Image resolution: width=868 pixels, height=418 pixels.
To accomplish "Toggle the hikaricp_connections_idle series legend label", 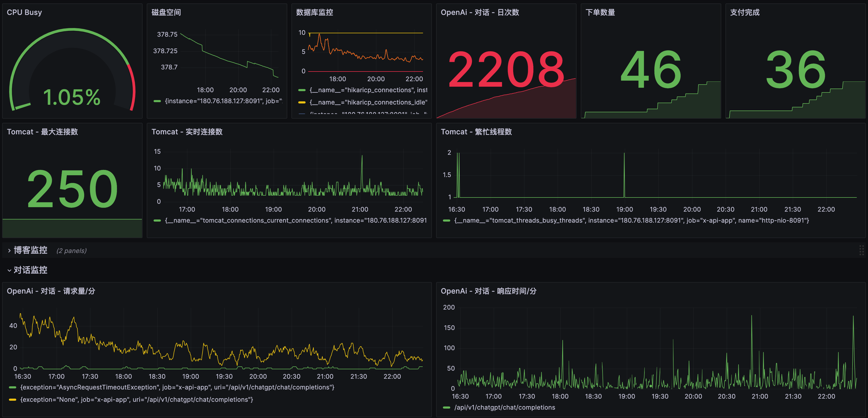I will (x=368, y=102).
